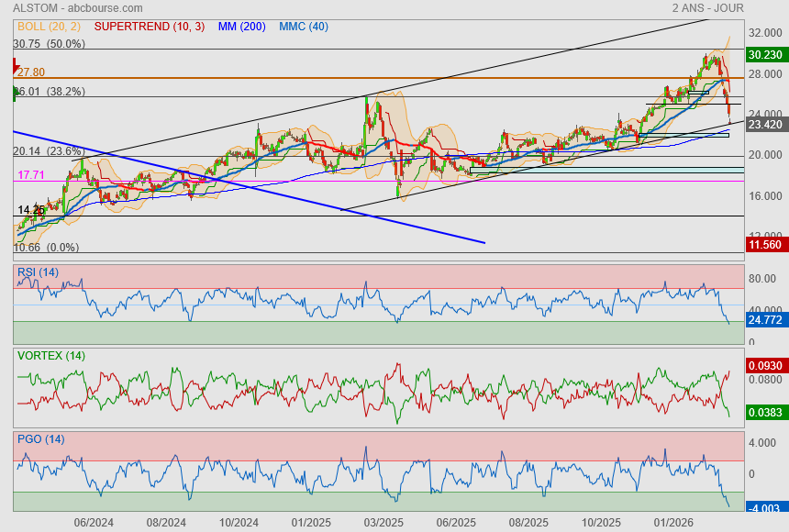789x532 pixels.
Task: Click the red Vortex 0.0930 value tag
Action: click(x=764, y=365)
